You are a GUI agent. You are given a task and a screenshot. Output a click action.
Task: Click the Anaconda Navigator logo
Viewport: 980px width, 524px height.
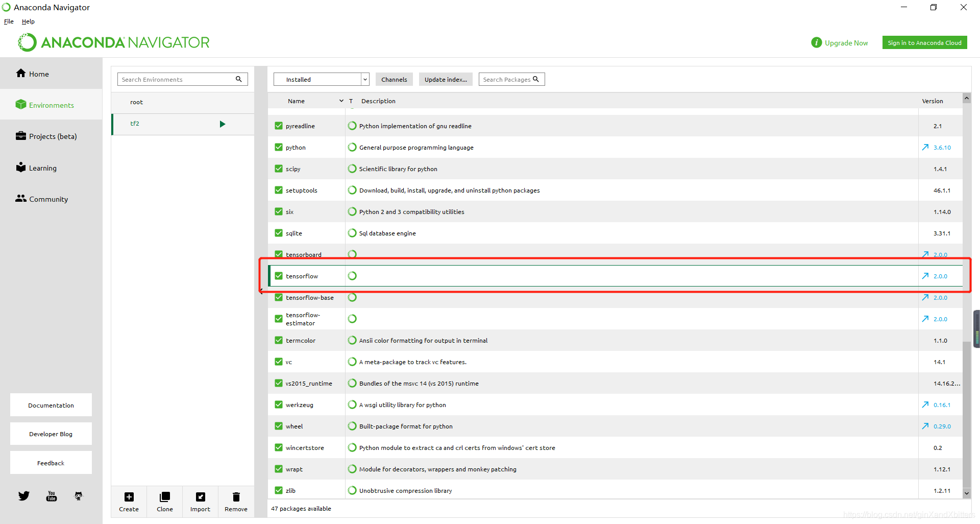coord(114,42)
